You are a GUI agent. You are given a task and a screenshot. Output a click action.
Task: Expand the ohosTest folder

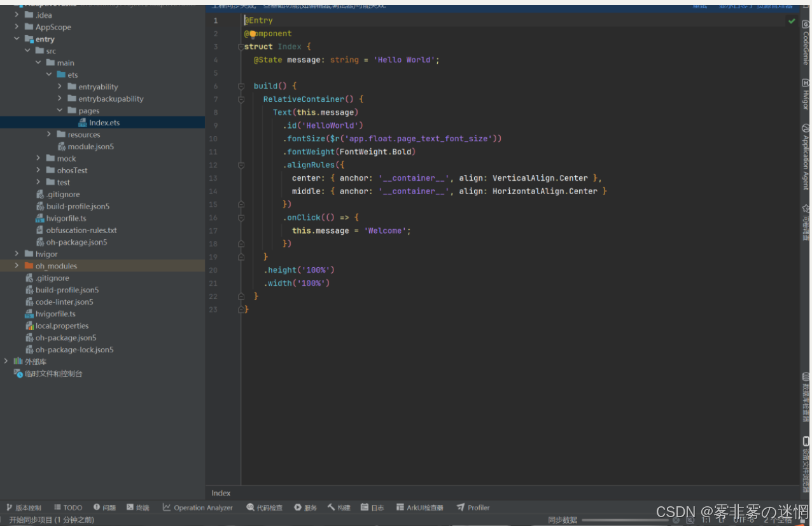[x=39, y=170]
